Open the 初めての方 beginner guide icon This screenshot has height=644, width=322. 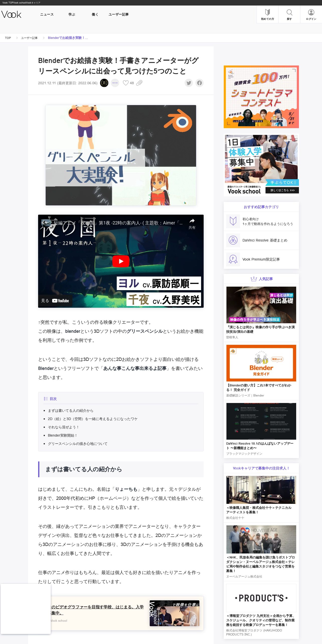[x=267, y=15]
